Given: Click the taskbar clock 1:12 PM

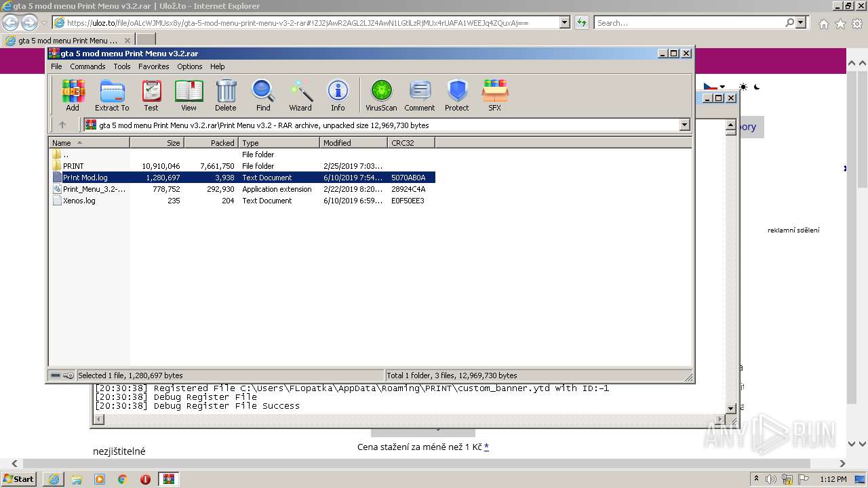Looking at the screenshot, I should coord(833,479).
